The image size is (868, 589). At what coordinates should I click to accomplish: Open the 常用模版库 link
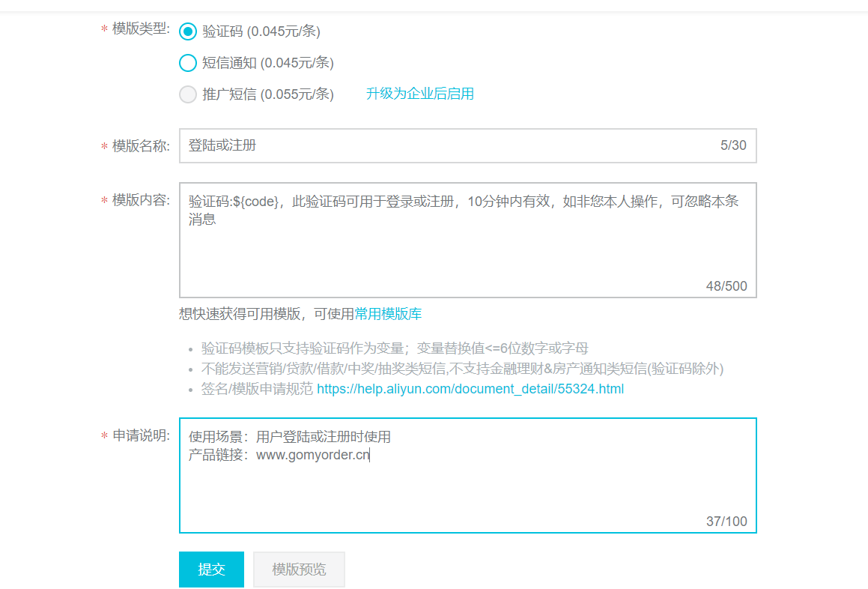tap(388, 314)
